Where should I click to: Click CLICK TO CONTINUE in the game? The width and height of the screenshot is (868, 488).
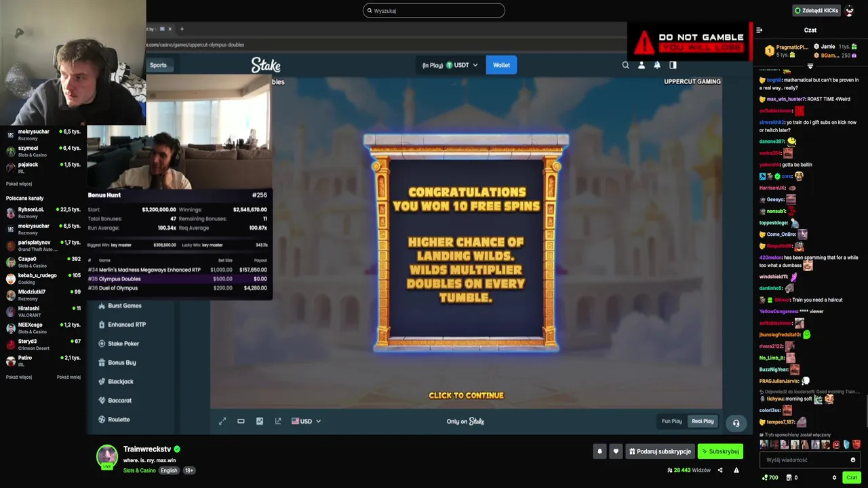466,395
